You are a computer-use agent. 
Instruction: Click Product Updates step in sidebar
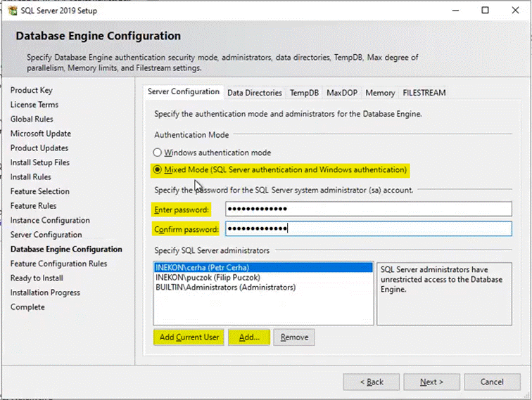coord(39,148)
